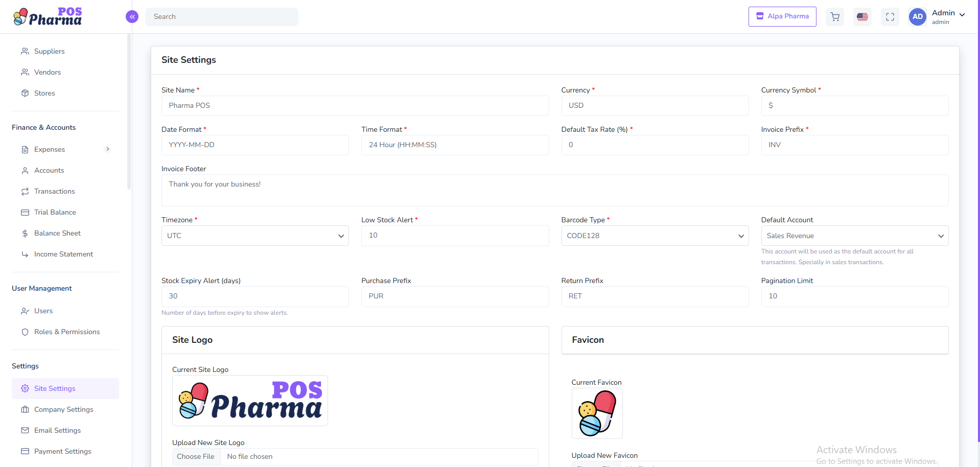This screenshot has width=980, height=467.
Task: Open the Admin user menu
Action: (x=948, y=16)
